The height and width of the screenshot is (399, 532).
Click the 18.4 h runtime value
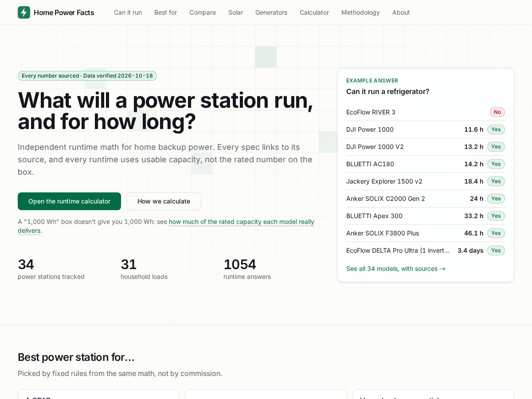pyautogui.click(x=474, y=181)
